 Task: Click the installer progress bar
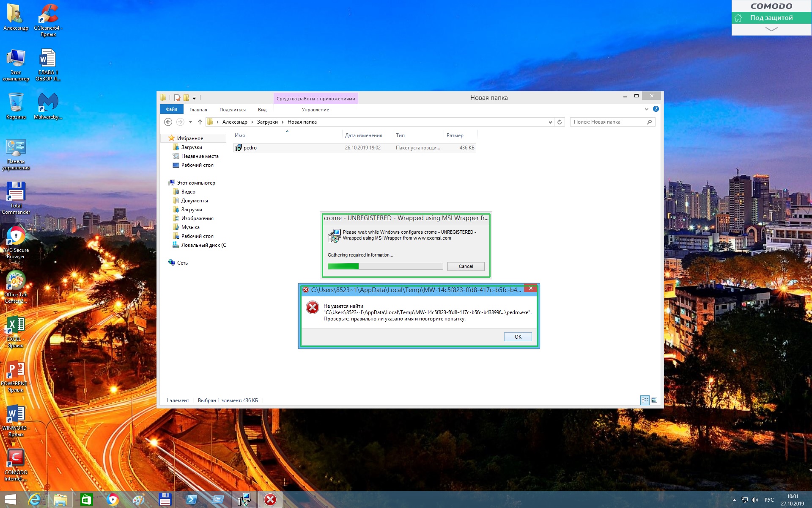(x=385, y=266)
